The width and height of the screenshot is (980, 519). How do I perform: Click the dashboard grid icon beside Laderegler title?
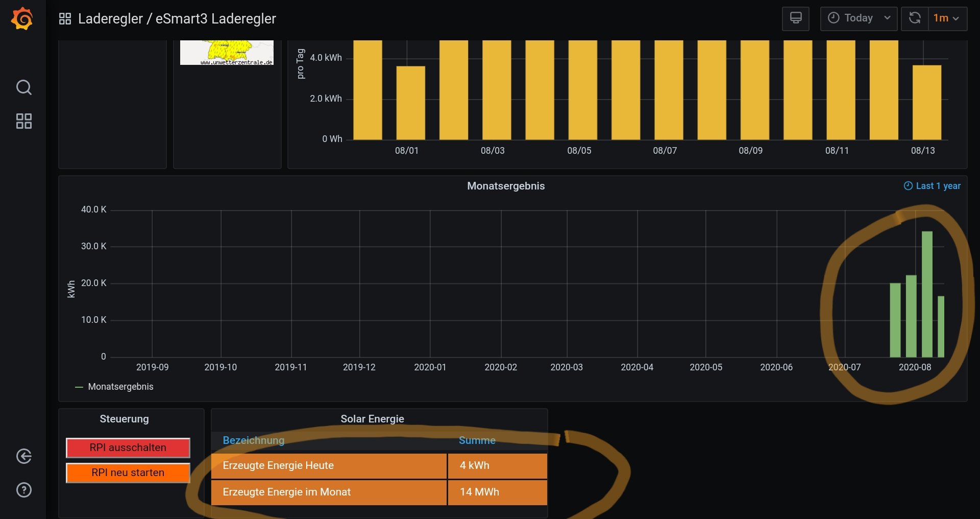[65, 19]
